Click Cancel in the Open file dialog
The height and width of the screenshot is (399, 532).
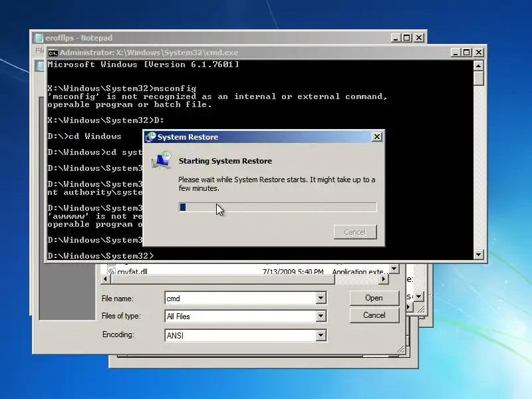(374, 315)
